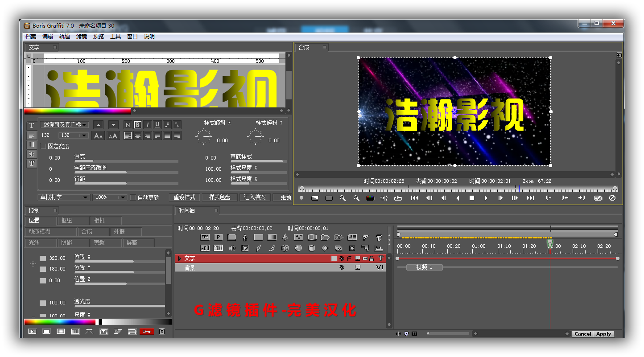Switch to the 相机 tab

click(x=106, y=220)
